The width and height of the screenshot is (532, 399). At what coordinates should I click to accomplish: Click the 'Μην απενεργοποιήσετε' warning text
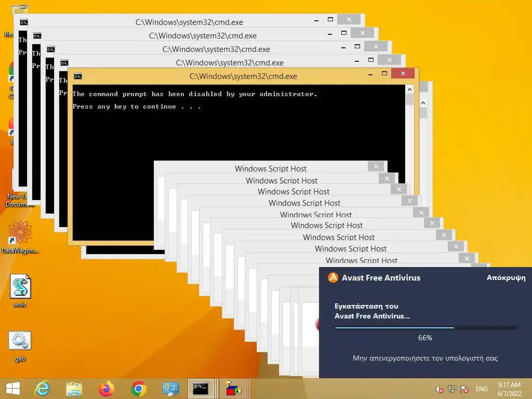tap(425, 358)
